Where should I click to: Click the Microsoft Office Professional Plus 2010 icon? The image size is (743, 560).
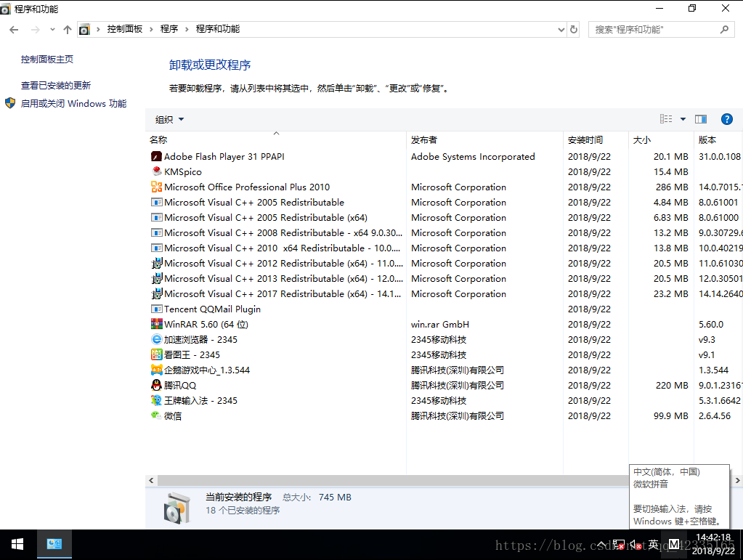point(156,187)
